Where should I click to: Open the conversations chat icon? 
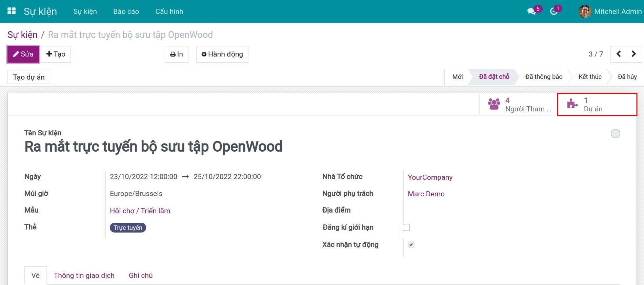(531, 12)
